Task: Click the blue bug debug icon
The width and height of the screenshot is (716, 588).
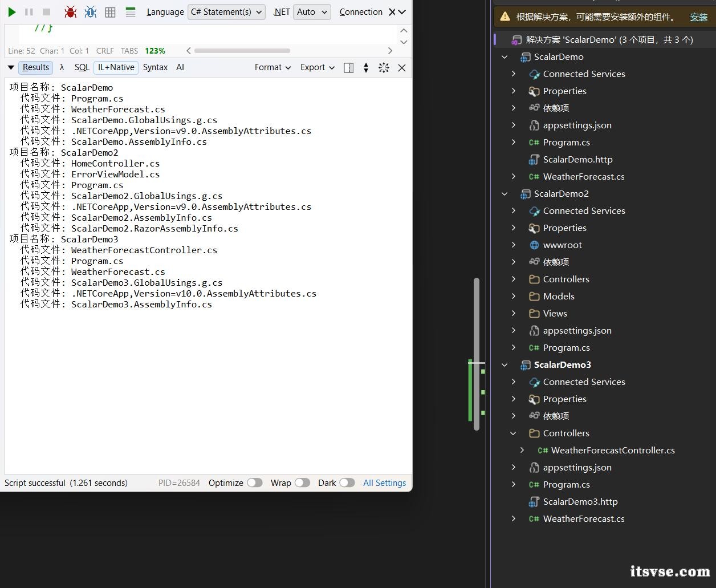Action: pos(90,12)
